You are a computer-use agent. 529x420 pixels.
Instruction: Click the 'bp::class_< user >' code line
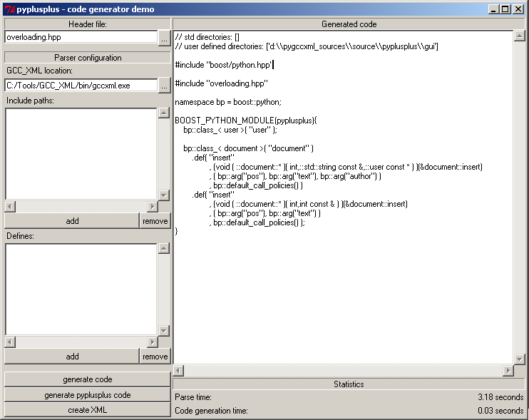click(230, 130)
